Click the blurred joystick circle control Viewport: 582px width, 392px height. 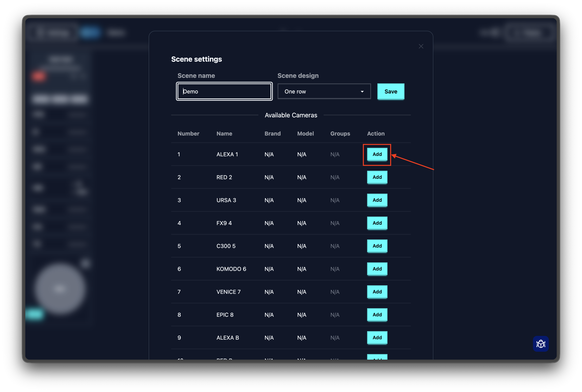tap(60, 288)
